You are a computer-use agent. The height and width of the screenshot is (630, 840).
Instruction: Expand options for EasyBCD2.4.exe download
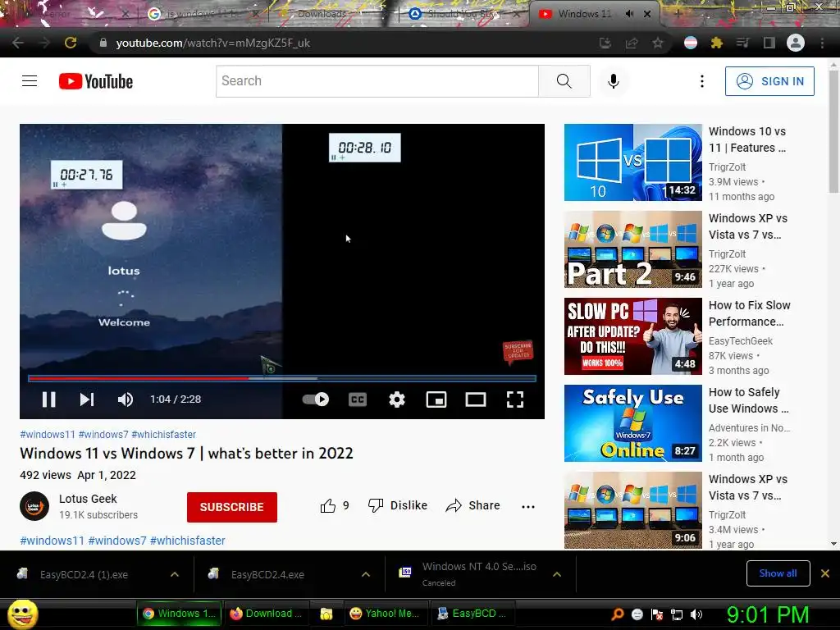pyautogui.click(x=366, y=574)
